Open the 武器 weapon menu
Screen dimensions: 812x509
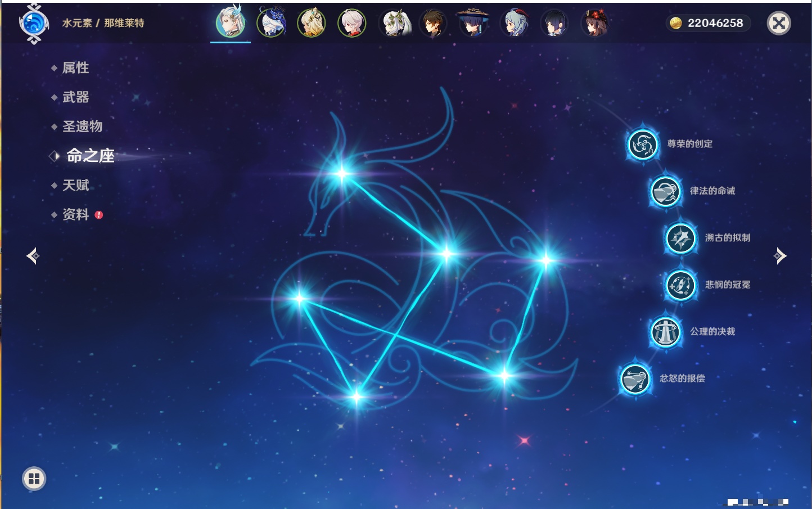[x=75, y=97]
